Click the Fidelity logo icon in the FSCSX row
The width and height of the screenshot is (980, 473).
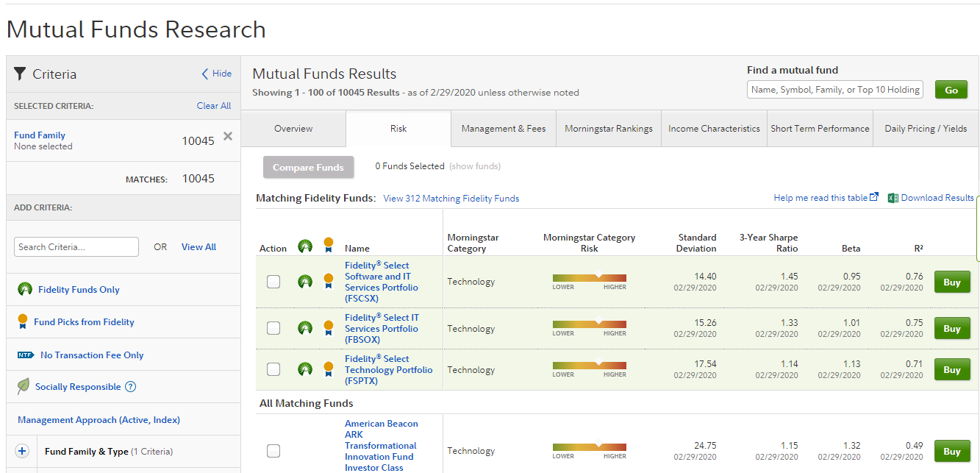pyautogui.click(x=305, y=281)
